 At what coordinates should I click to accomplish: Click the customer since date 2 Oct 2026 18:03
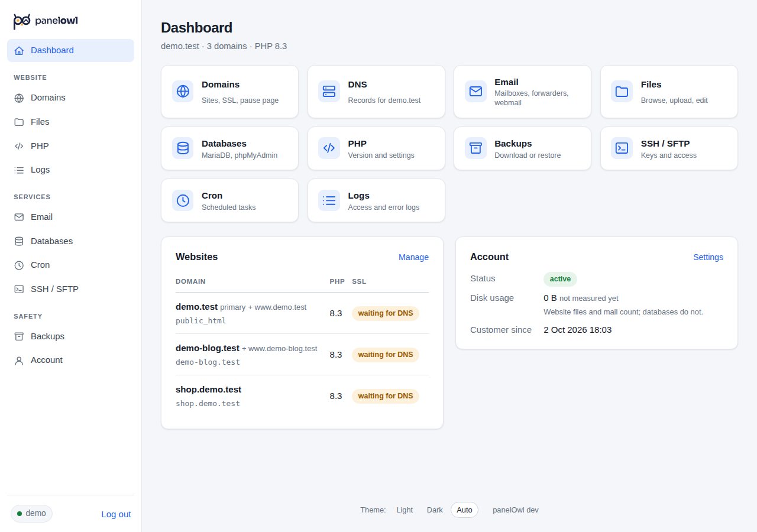pos(578,330)
